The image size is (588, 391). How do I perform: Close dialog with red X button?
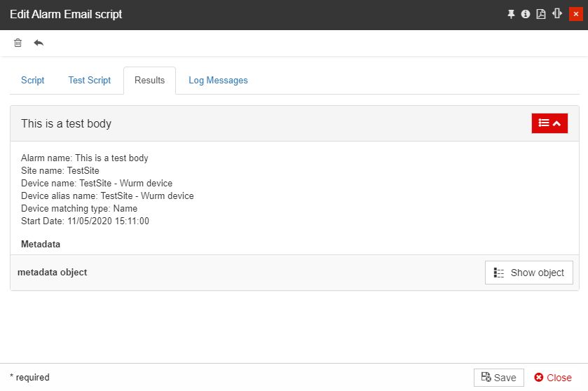(575, 14)
